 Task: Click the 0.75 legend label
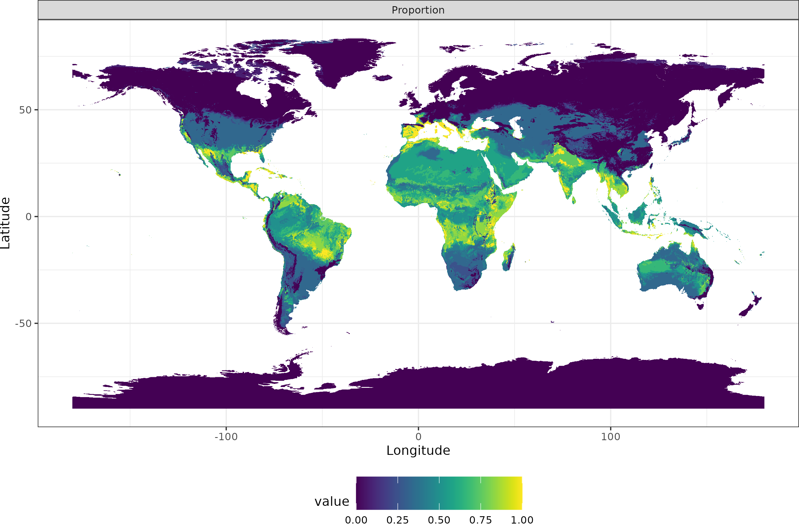click(x=480, y=520)
